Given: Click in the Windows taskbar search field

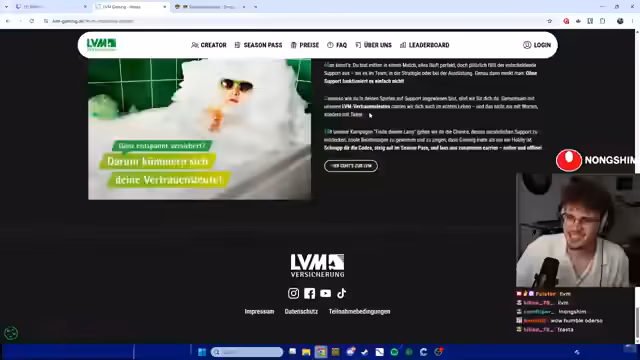Looking at the screenshot, I should (247, 352).
